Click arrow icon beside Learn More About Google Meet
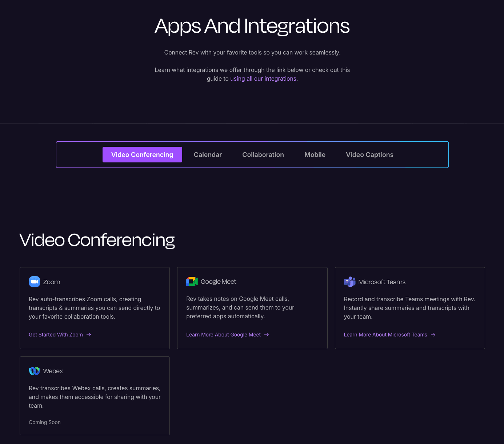Viewport: 504px width, 444px height. pos(267,335)
